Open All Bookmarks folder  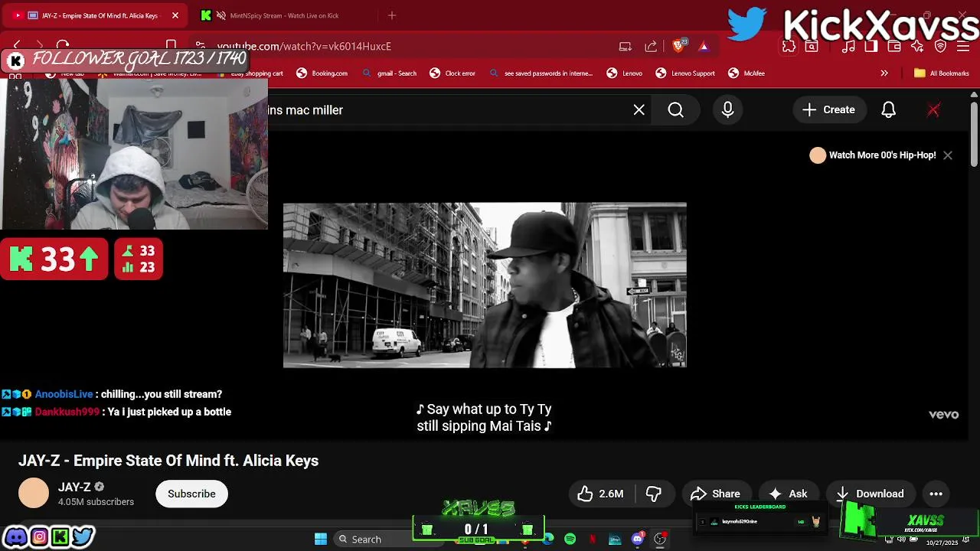pyautogui.click(x=942, y=73)
